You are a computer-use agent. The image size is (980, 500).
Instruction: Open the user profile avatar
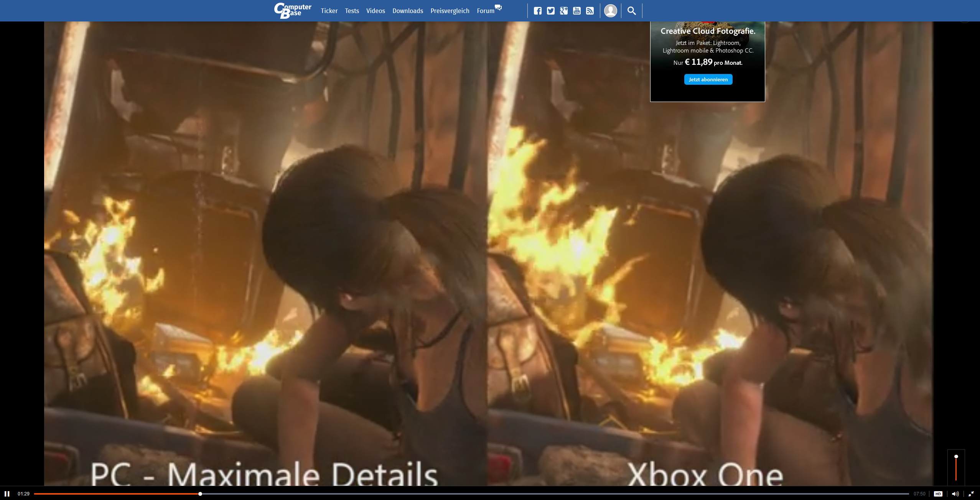click(611, 11)
